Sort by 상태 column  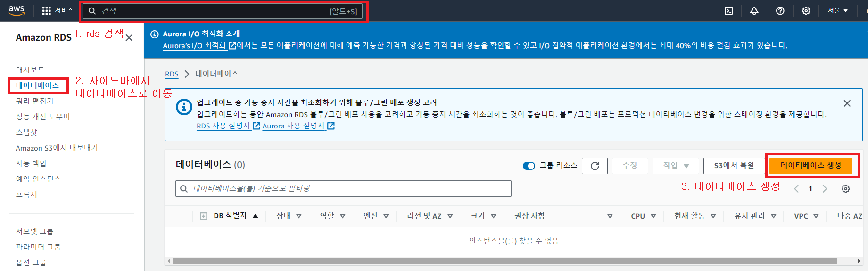coord(289,216)
